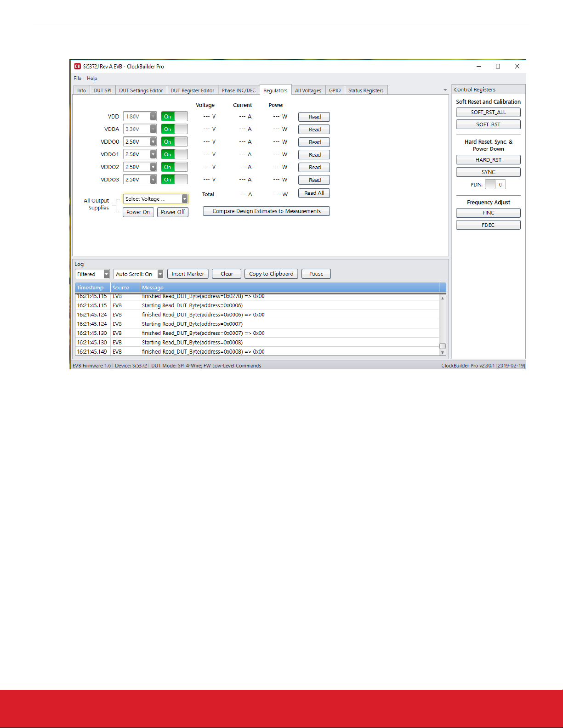This screenshot has height=728, width=563.
Task: Click the Read All button
Action: (x=314, y=193)
